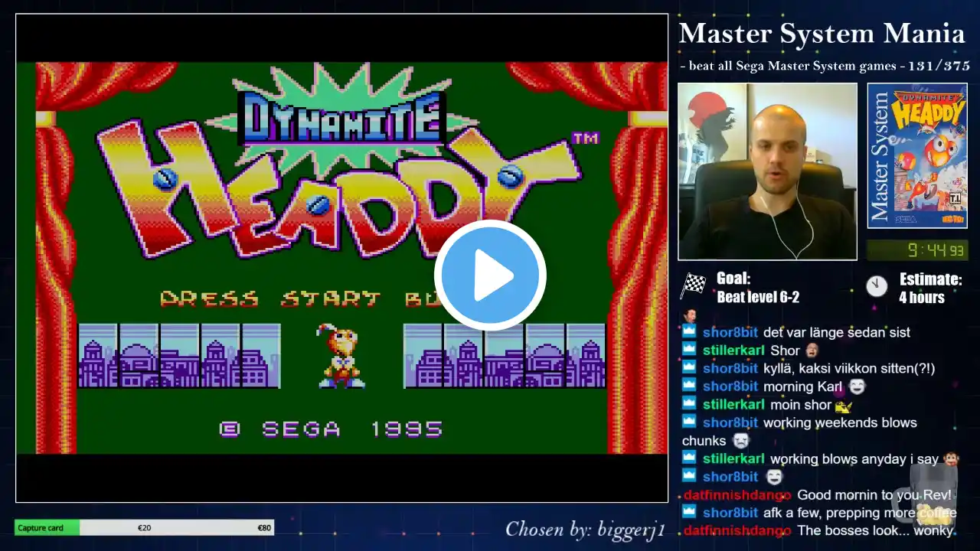The image size is (980, 551).
Task: Click the crown badge on the "moin shor" message
Action: tap(689, 405)
